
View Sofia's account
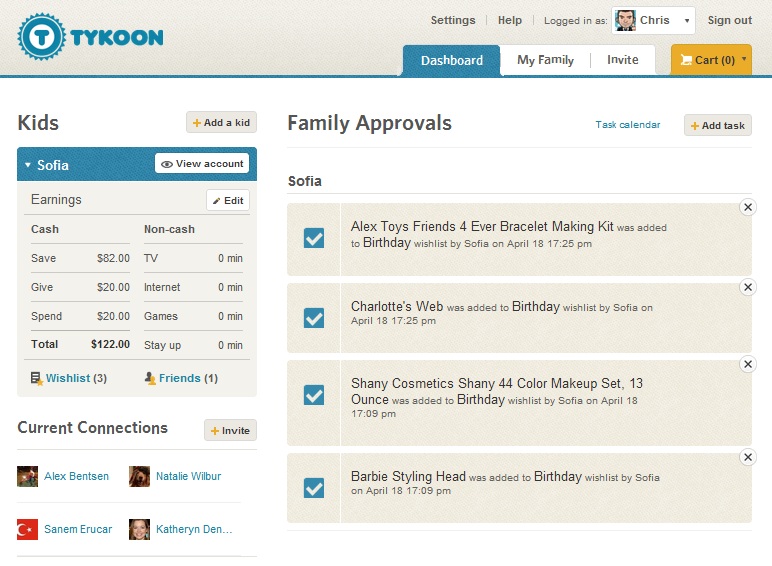pyautogui.click(x=202, y=164)
